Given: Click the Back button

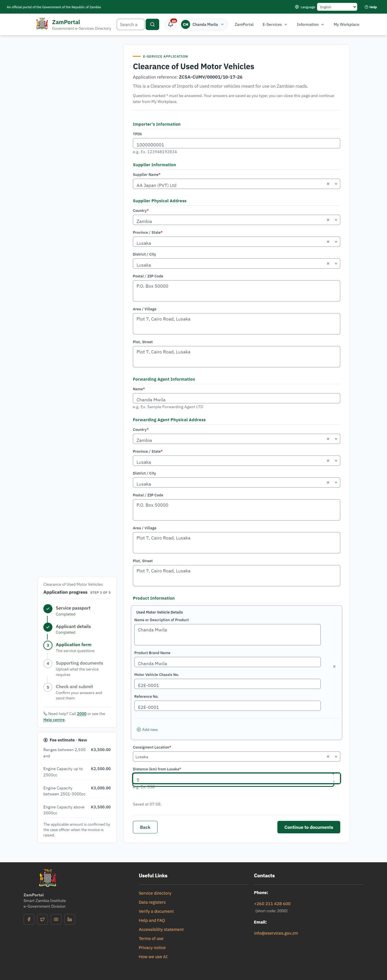Looking at the screenshot, I should (145, 827).
